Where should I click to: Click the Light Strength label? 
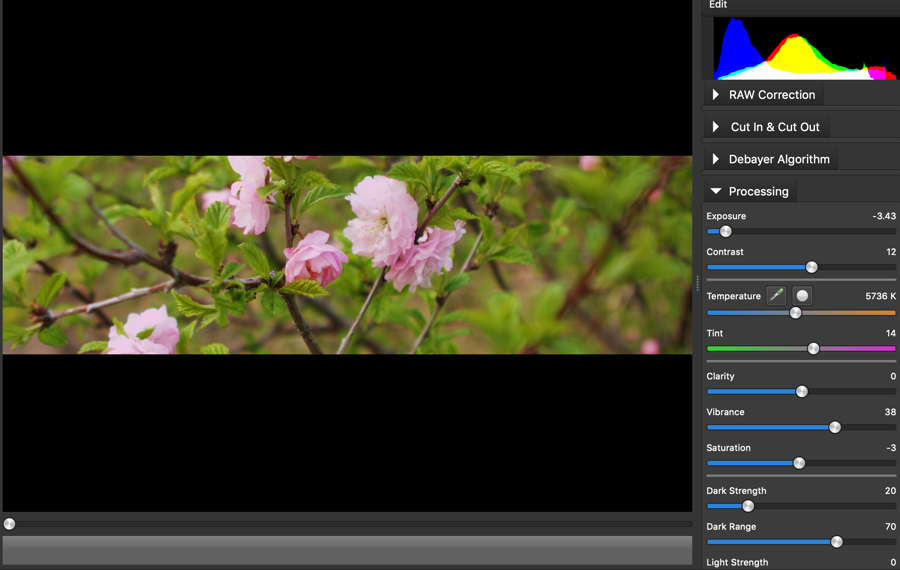point(737,563)
